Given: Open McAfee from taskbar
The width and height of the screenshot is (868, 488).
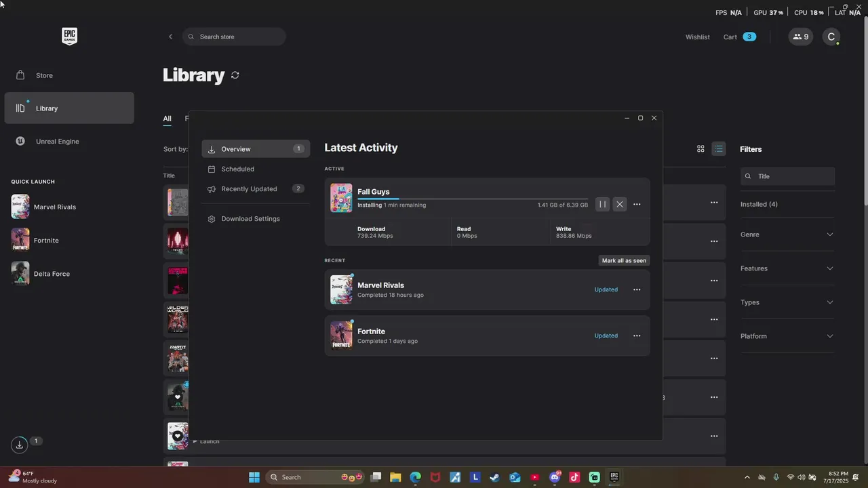Looking at the screenshot, I should tap(435, 477).
